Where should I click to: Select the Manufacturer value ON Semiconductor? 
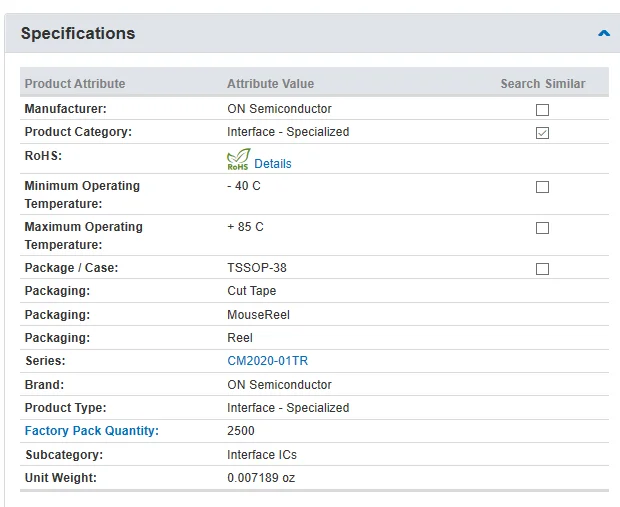[x=279, y=109]
